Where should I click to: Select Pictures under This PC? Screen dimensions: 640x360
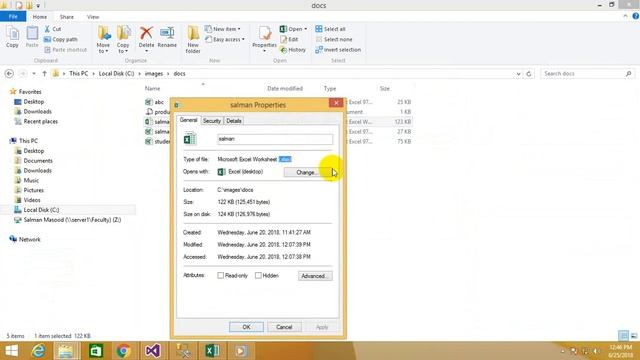[x=29, y=190]
